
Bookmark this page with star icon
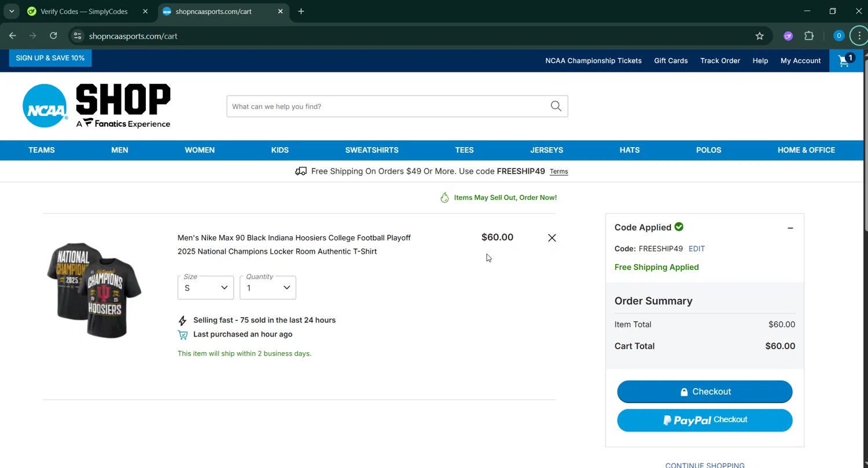click(x=760, y=36)
